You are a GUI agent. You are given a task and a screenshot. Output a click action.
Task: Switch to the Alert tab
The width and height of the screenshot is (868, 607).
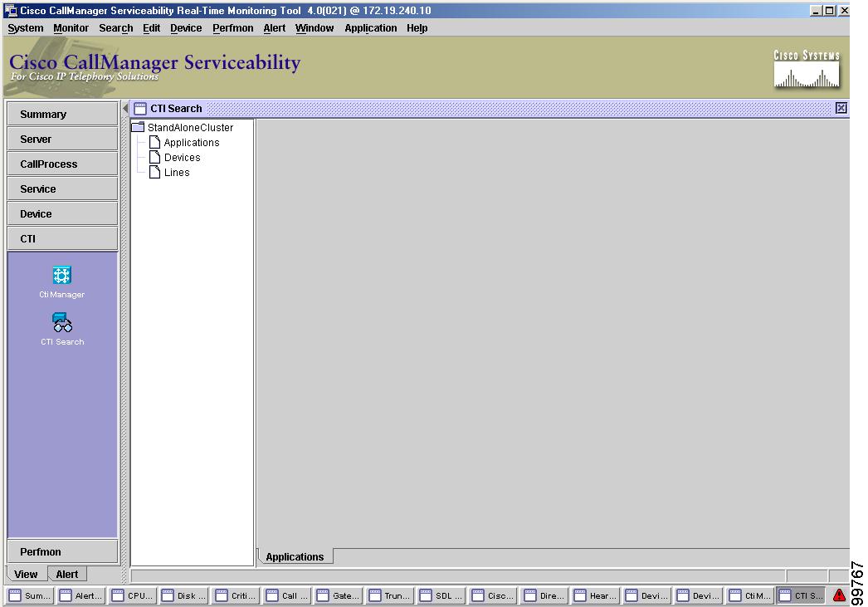(67, 575)
